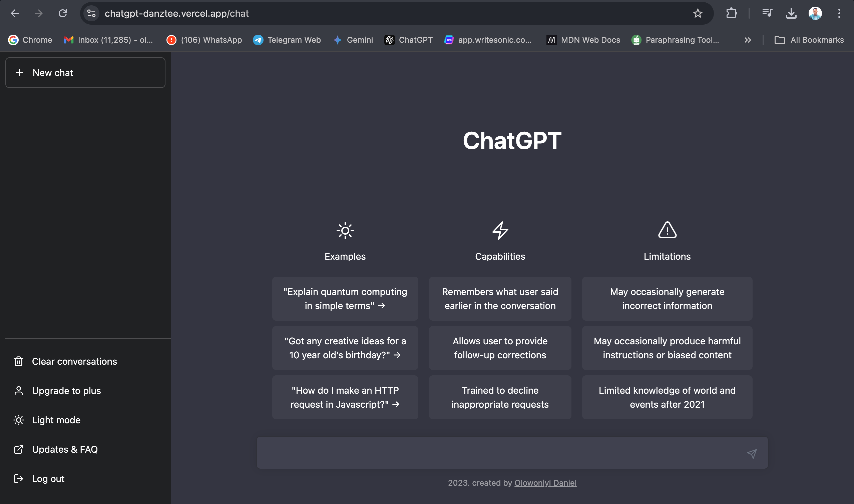
Task: Click the back navigation arrow
Action: point(14,13)
